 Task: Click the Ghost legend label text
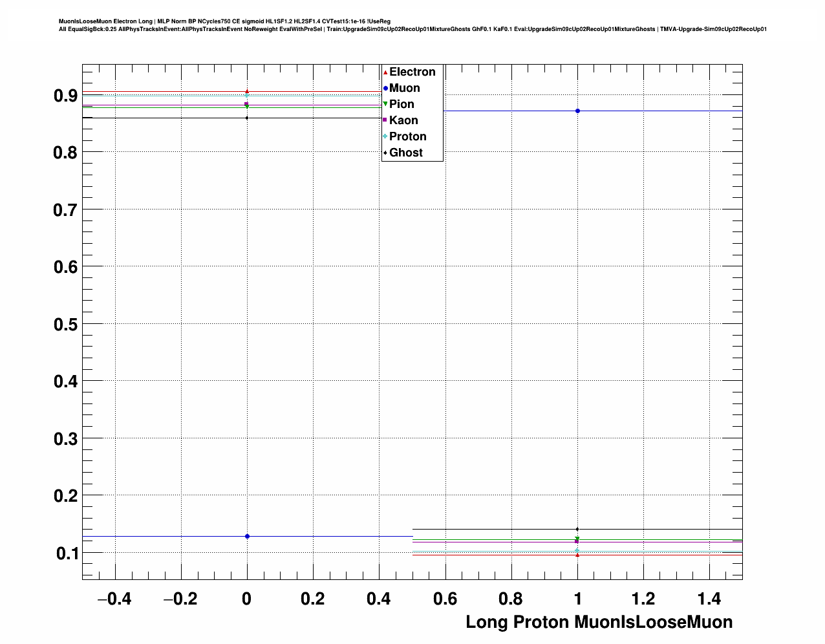(405, 153)
